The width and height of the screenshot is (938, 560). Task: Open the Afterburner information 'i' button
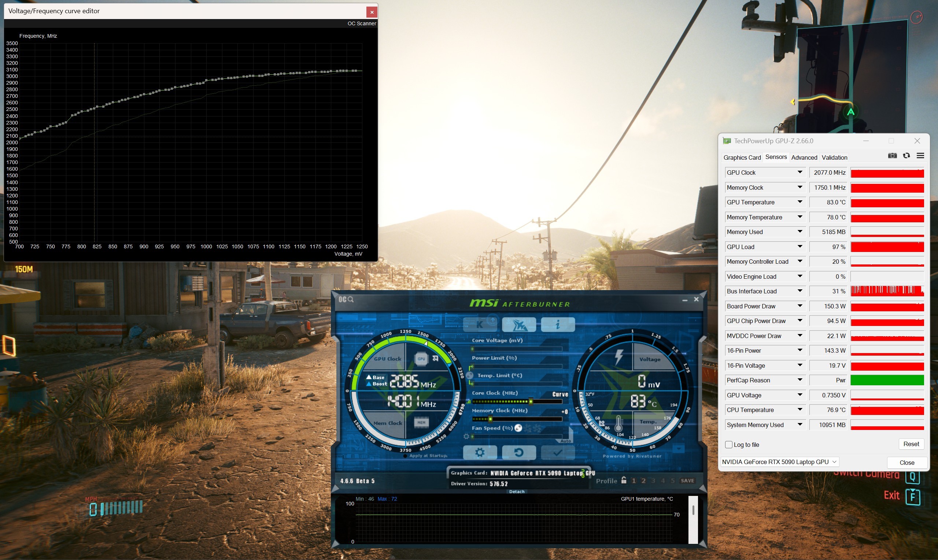[558, 324]
